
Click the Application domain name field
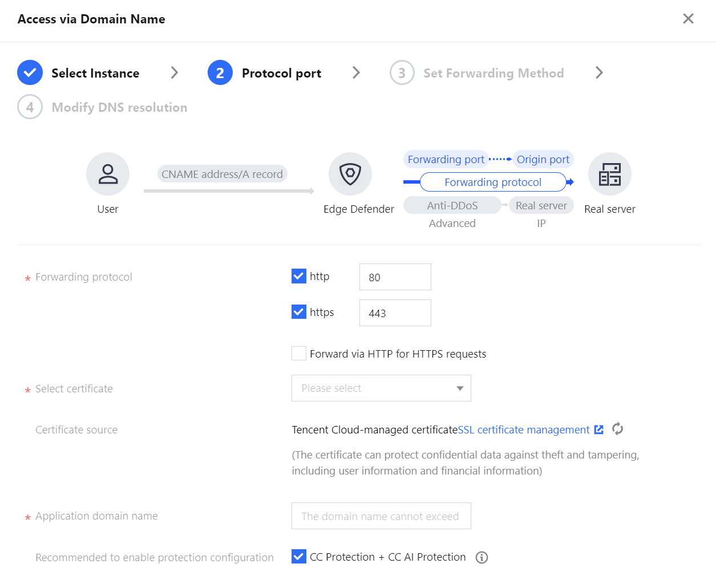pyautogui.click(x=381, y=516)
